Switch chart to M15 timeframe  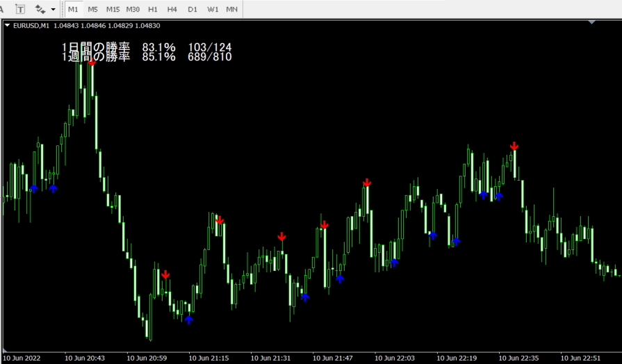click(x=113, y=9)
